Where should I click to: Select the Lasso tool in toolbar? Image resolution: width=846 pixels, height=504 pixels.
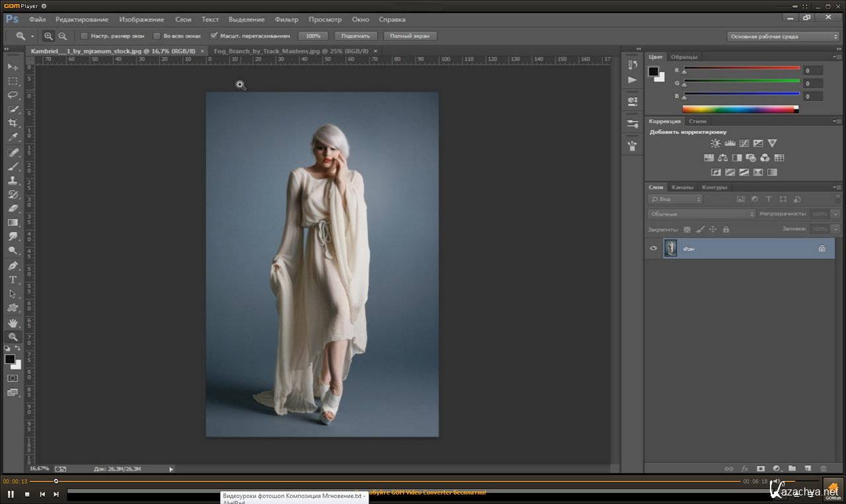[13, 95]
